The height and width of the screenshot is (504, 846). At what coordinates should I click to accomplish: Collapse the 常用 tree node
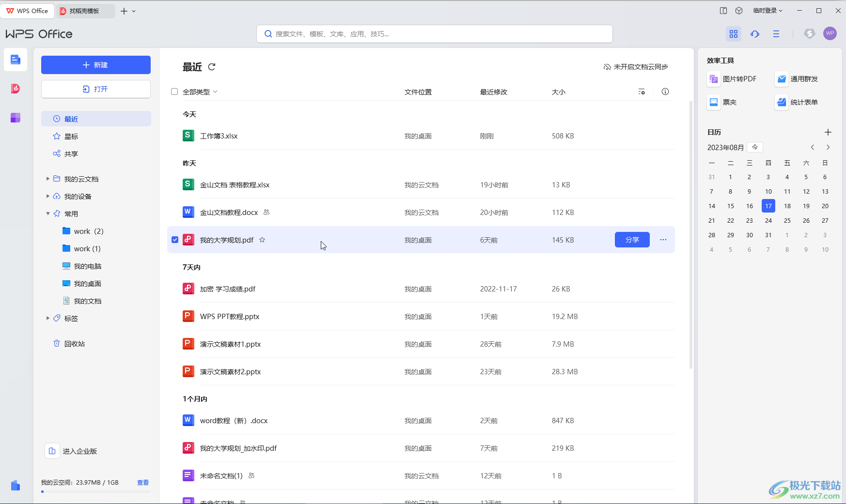48,214
